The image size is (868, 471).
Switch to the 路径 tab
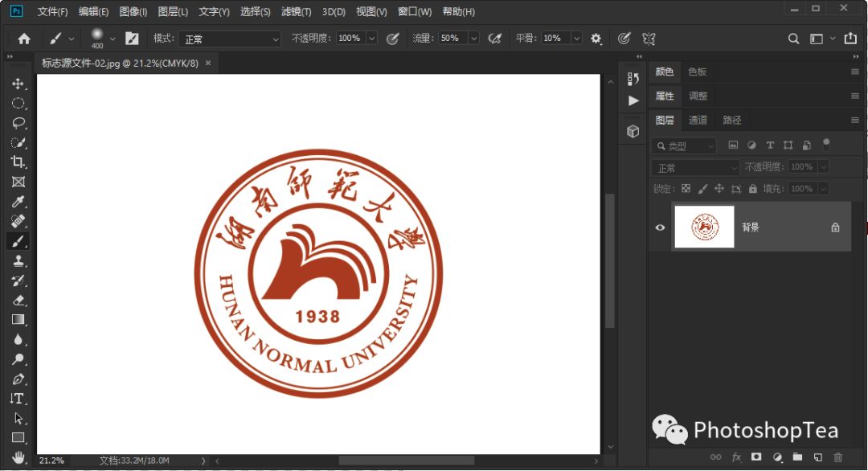coord(731,120)
